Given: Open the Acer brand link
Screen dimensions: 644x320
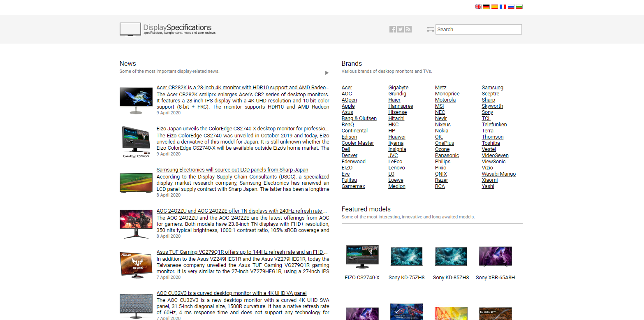Looking at the screenshot, I should pos(347,88).
